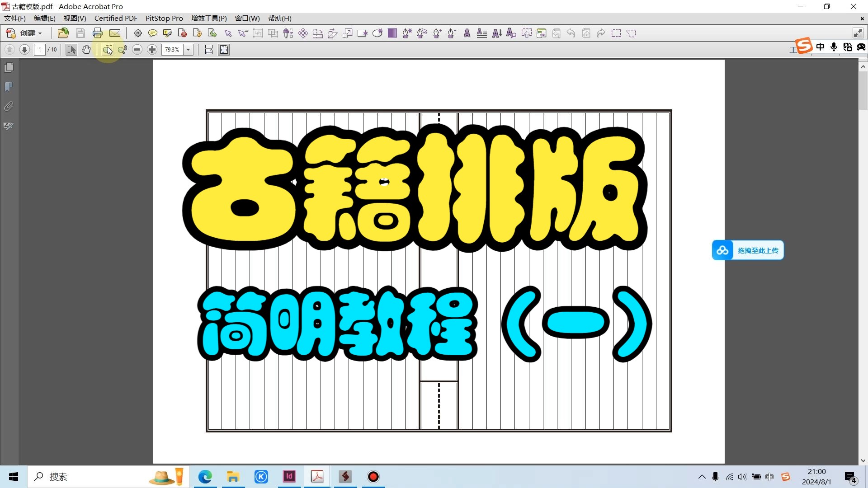This screenshot has width=868, height=488.
Task: Select the polygon dashed selection icon
Action: (x=632, y=33)
